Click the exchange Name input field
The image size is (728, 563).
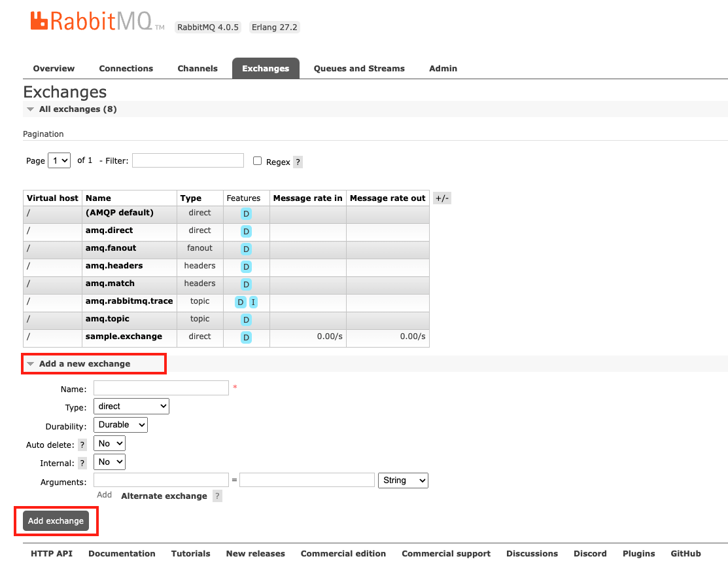pos(160,388)
